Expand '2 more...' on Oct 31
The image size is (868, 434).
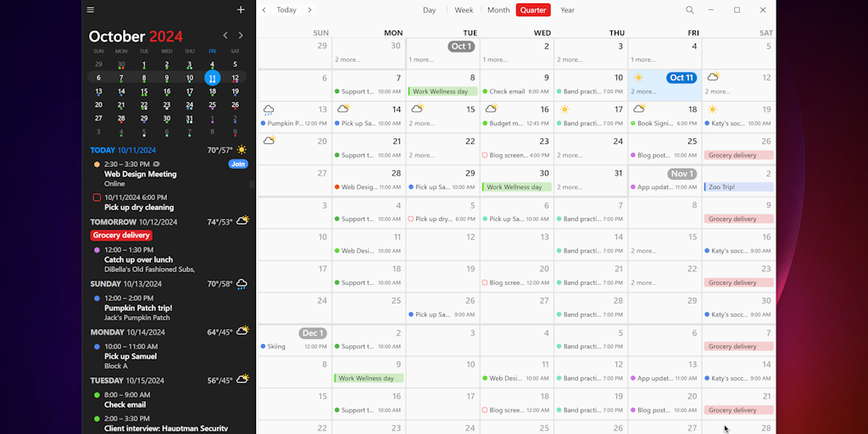click(570, 187)
